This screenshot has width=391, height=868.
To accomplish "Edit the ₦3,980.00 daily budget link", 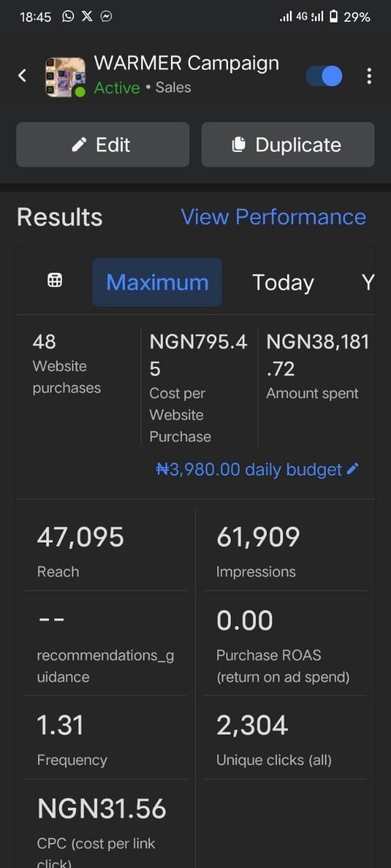I will pos(248,469).
